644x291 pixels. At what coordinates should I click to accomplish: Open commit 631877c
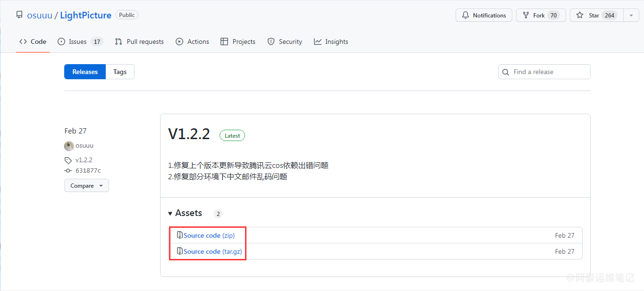[x=88, y=171]
